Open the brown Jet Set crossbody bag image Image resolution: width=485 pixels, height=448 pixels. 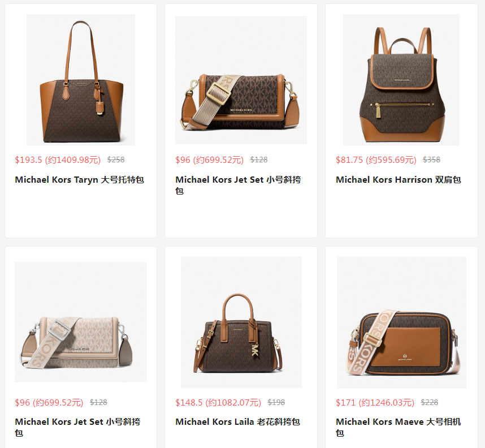tap(241, 80)
